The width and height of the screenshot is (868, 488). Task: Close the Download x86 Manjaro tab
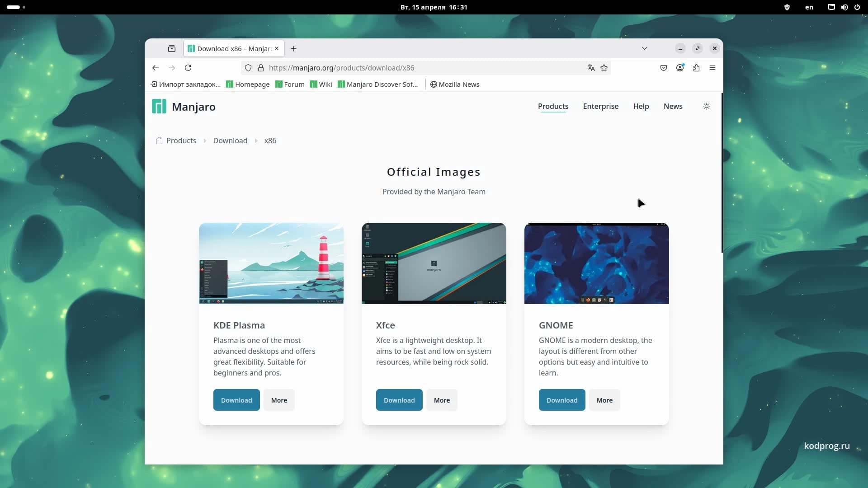tap(277, 48)
